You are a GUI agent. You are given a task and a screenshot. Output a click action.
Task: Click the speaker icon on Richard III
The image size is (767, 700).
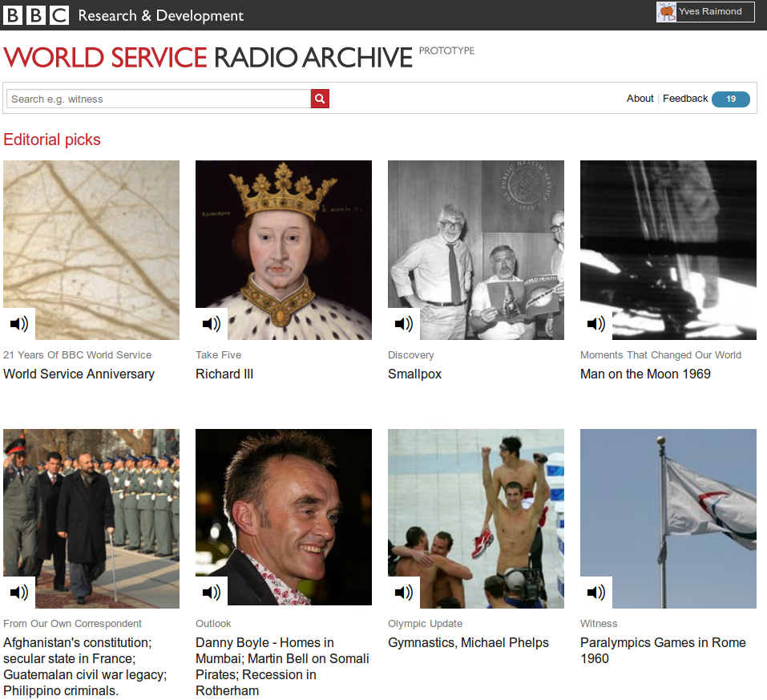click(211, 323)
